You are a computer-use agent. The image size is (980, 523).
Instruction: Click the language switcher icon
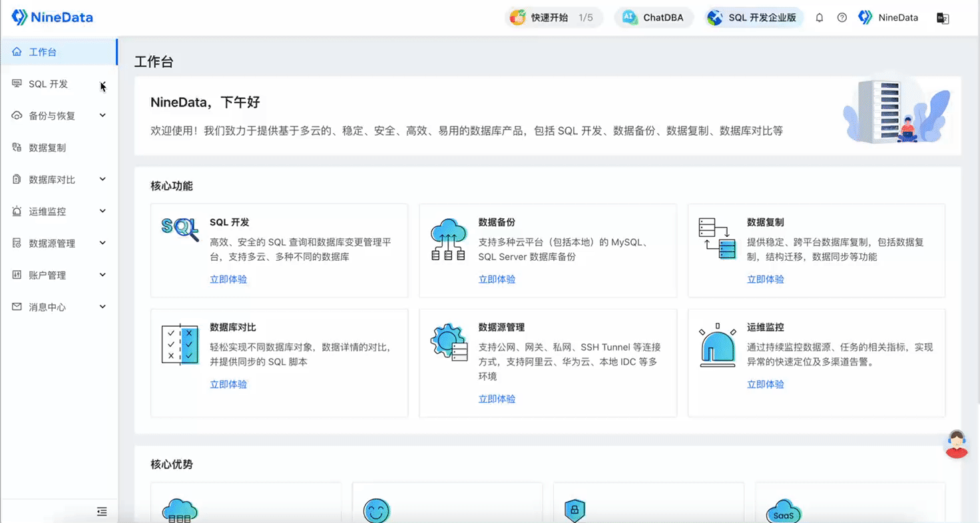[943, 18]
